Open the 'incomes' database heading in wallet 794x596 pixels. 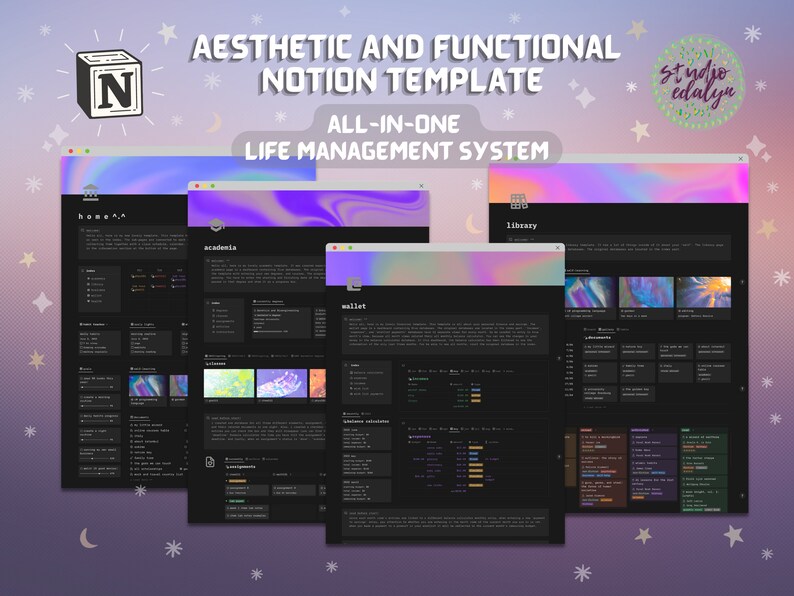(x=418, y=378)
